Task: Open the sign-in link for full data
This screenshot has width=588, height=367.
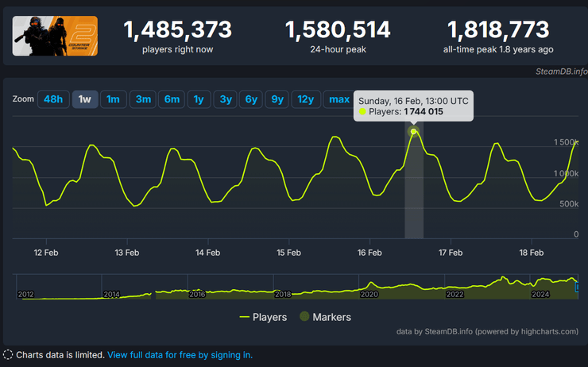Action: coord(180,355)
